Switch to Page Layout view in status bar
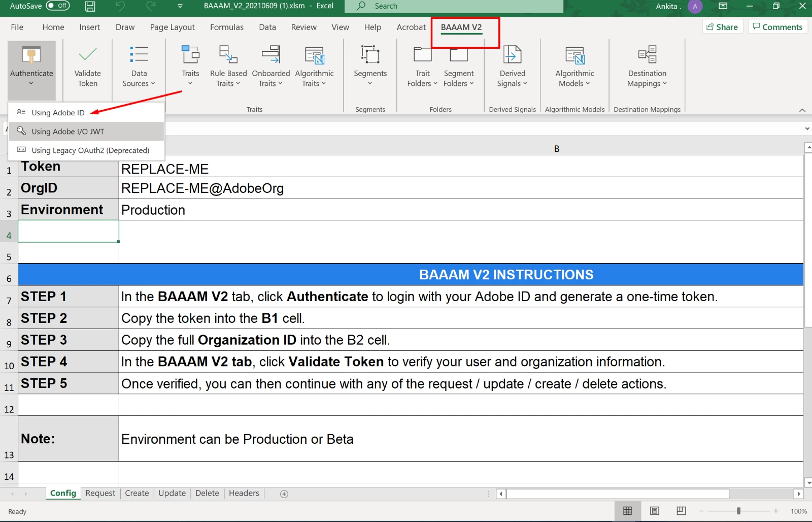The width and height of the screenshot is (812, 522). coord(655,511)
